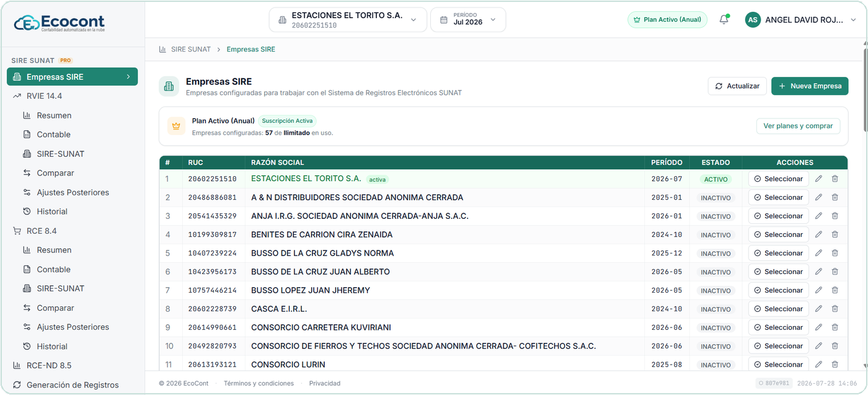The height and width of the screenshot is (395, 868).
Task: Open the company selector ESTACIONES EL TORITO S.A.
Action: pyautogui.click(x=348, y=20)
